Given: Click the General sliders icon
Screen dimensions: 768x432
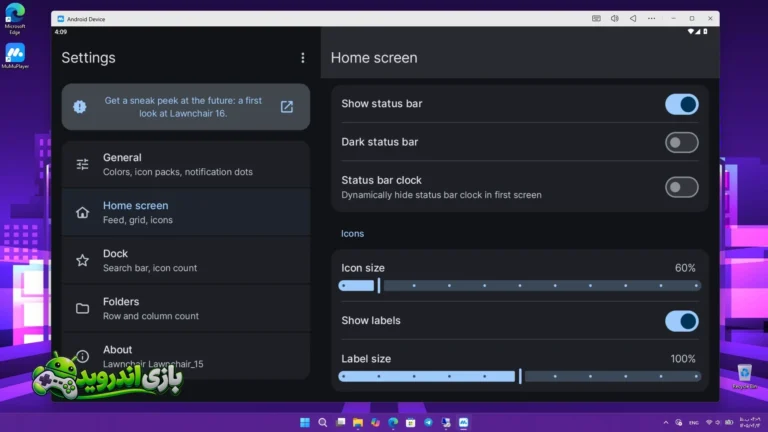Looking at the screenshot, I should pyautogui.click(x=82, y=165).
